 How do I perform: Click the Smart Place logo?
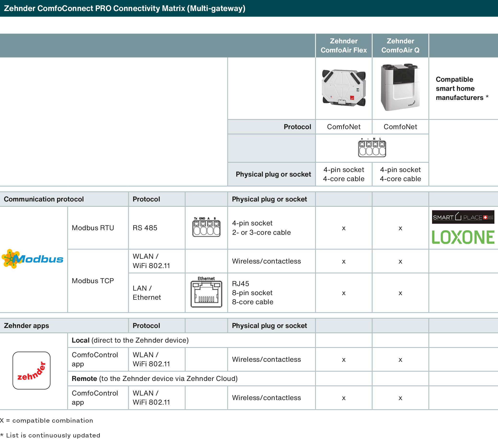tap(463, 217)
